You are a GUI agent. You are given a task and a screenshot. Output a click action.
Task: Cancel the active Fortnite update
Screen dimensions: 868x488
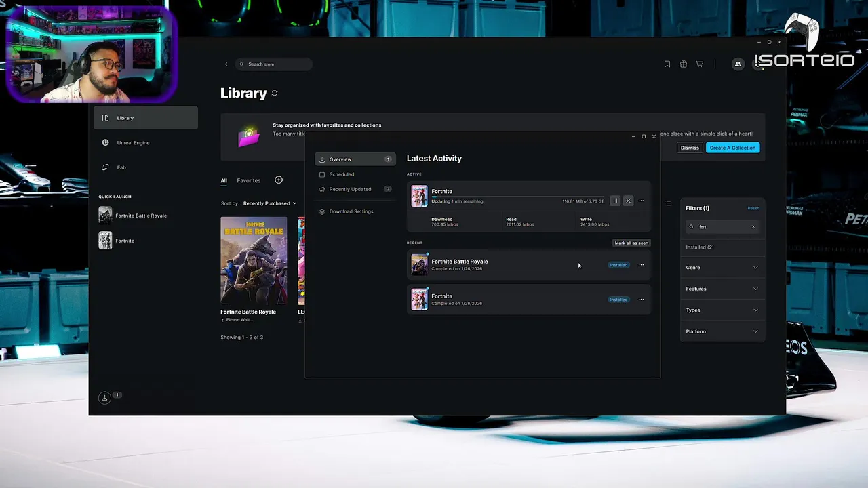(628, 201)
